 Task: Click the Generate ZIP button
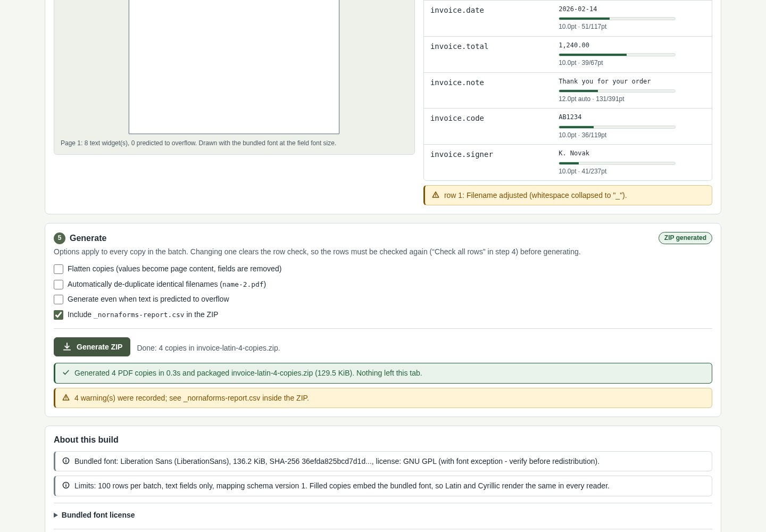point(92,347)
